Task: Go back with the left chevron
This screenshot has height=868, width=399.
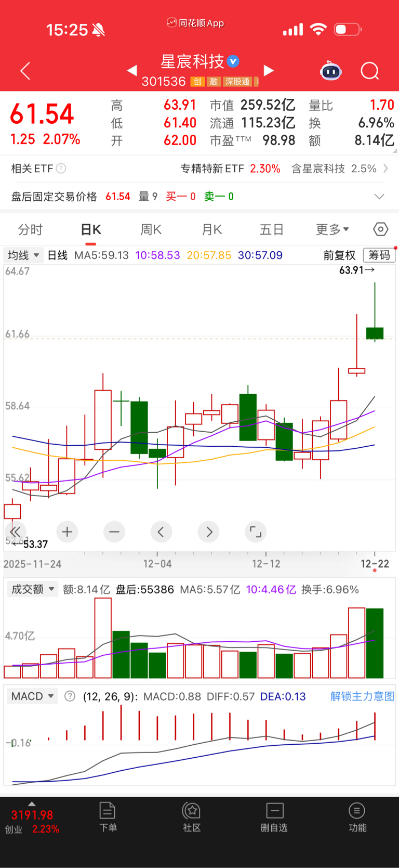Action: pos(25,71)
